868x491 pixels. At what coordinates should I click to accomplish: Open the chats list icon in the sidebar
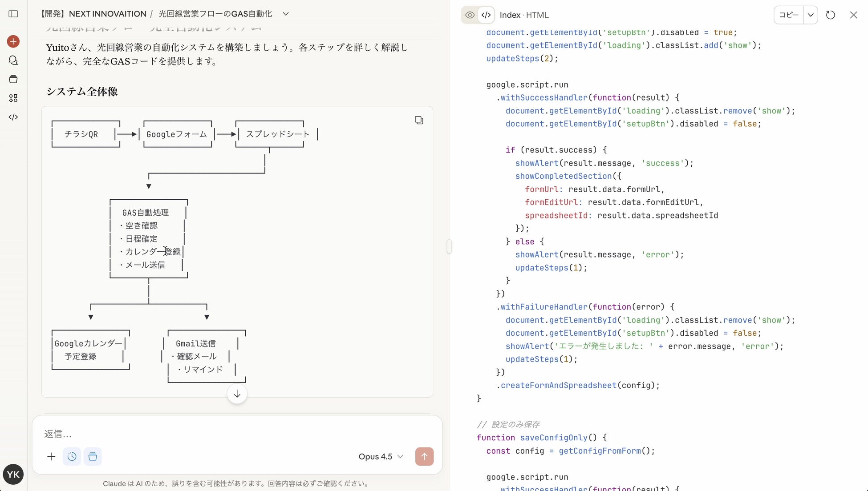coord(13,60)
